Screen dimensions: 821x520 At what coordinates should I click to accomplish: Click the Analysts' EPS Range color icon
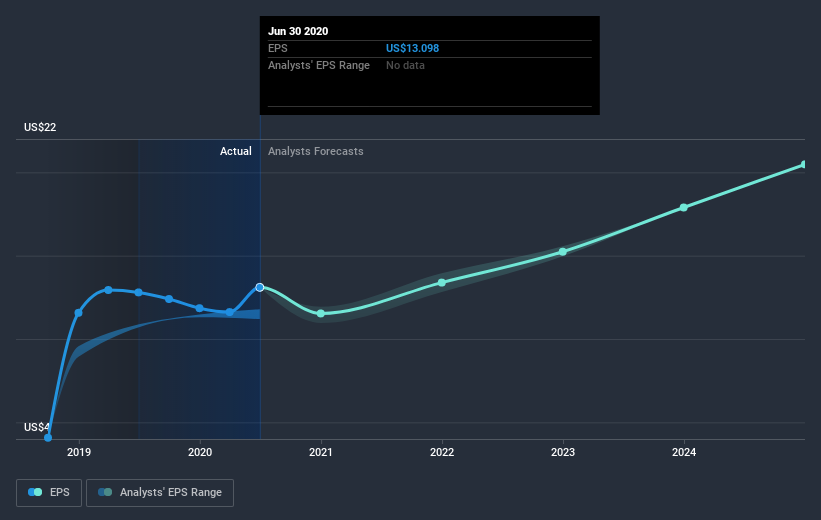click(x=105, y=492)
